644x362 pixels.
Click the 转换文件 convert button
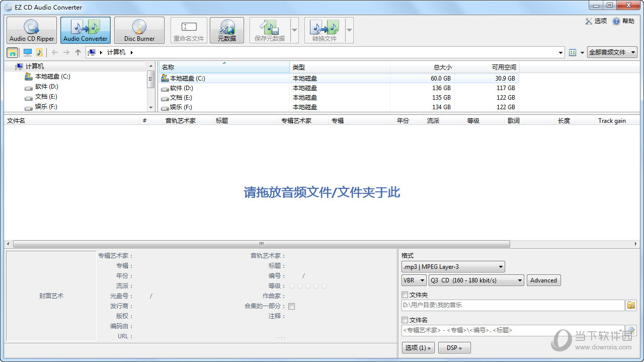pyautogui.click(x=325, y=30)
